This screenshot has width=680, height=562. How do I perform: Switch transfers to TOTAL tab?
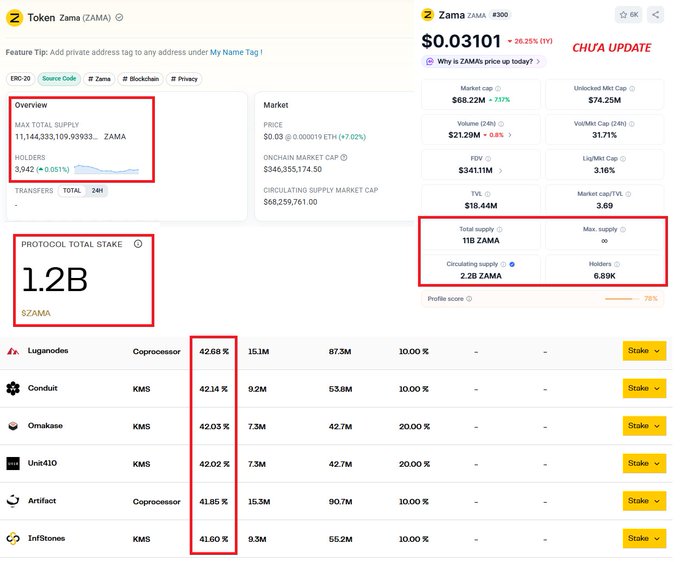(72, 191)
